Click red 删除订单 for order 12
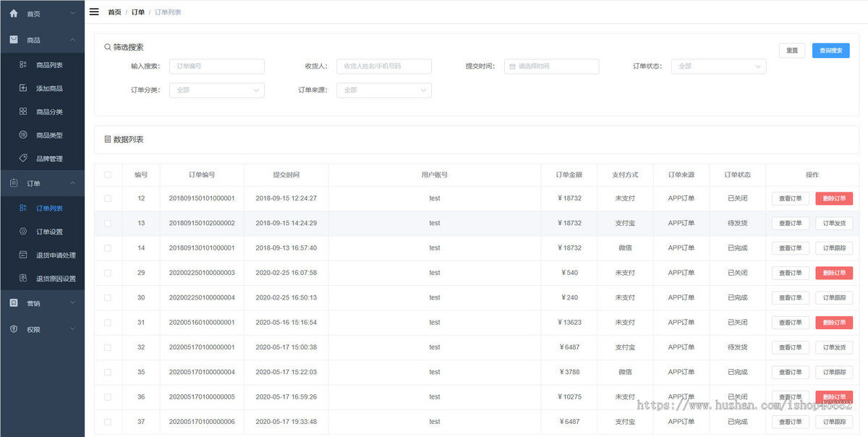The height and width of the screenshot is (437, 868). click(x=834, y=198)
